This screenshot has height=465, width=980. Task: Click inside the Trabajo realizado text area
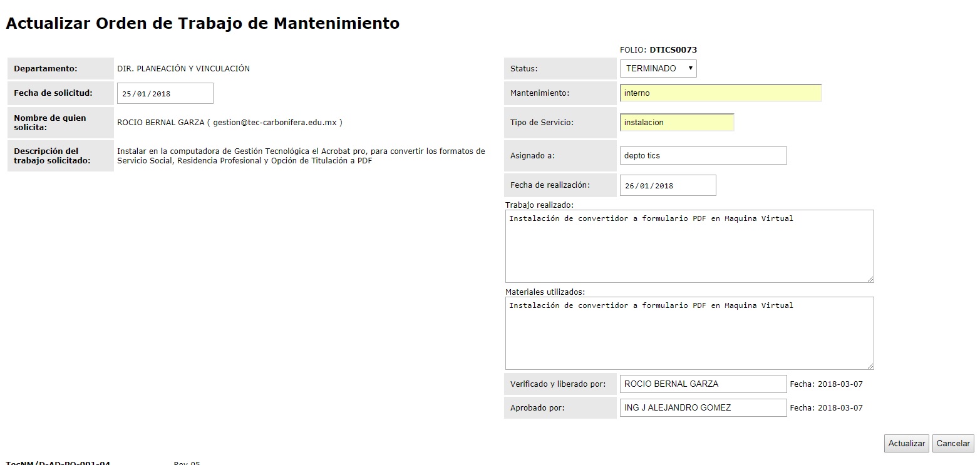point(689,246)
